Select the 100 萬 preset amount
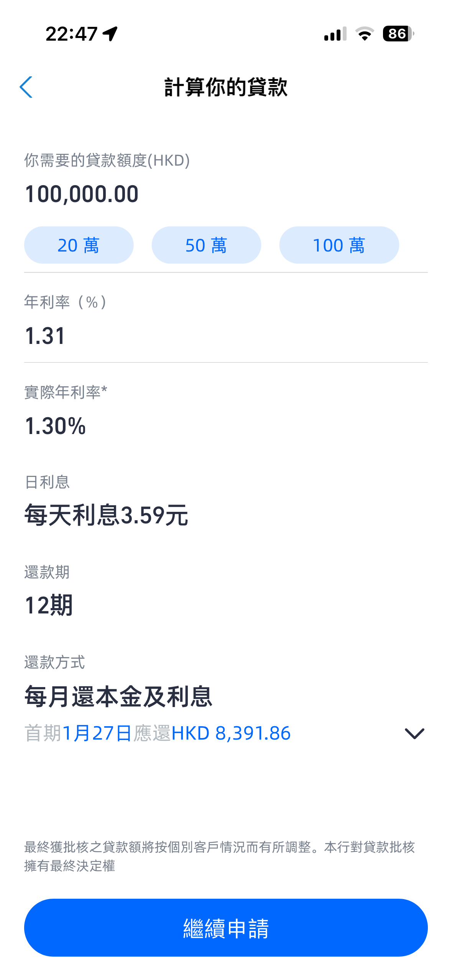The height and width of the screenshot is (980, 452). [x=339, y=245]
